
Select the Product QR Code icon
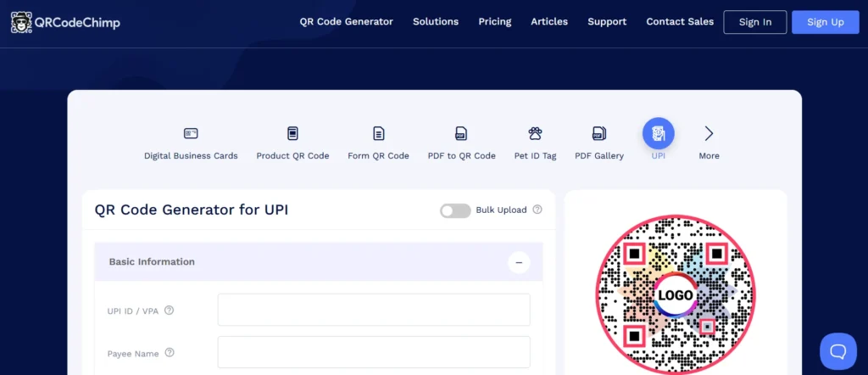292,133
